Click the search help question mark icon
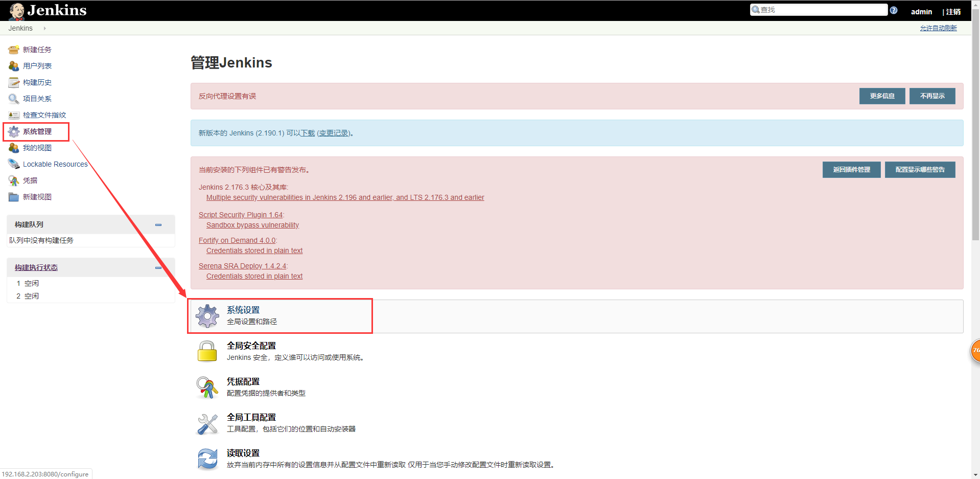The image size is (980, 479). [893, 10]
